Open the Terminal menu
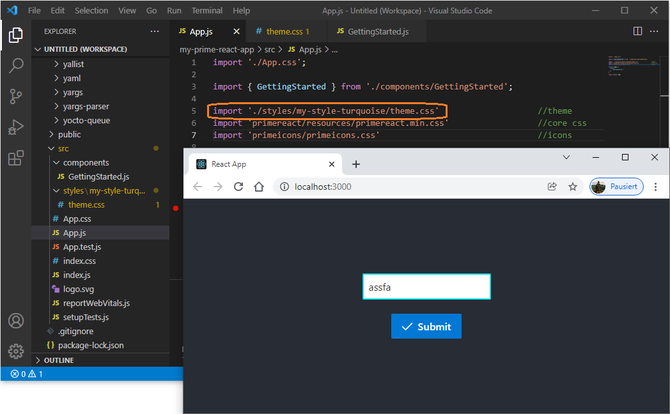The height and width of the screenshot is (414, 670). click(207, 10)
